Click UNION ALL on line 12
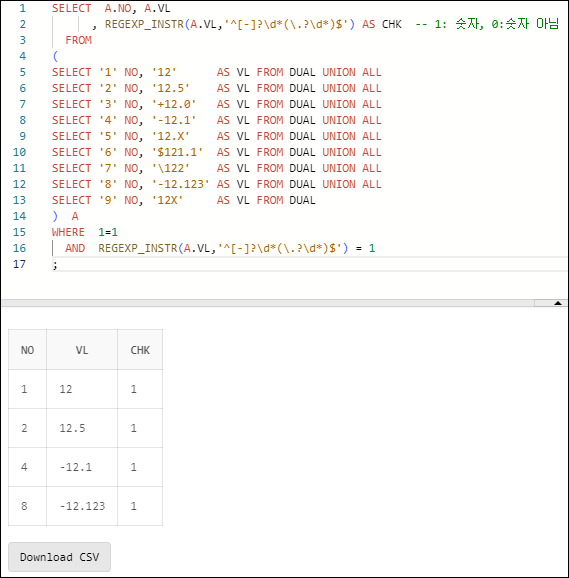This screenshot has height=578, width=569. click(x=352, y=184)
